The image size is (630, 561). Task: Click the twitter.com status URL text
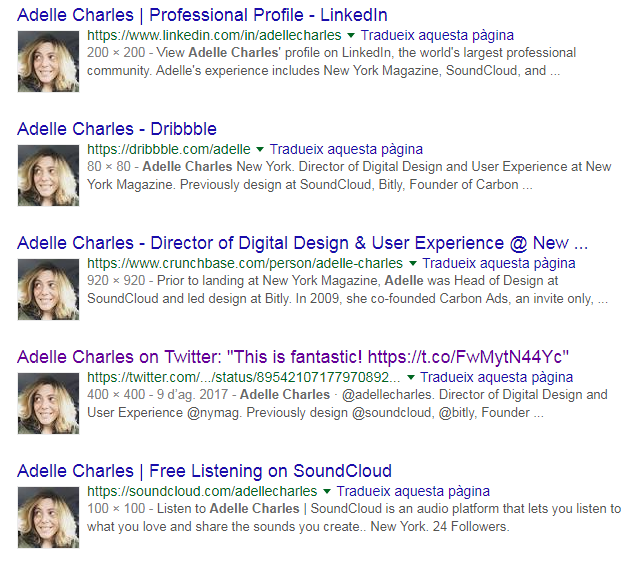click(x=244, y=377)
